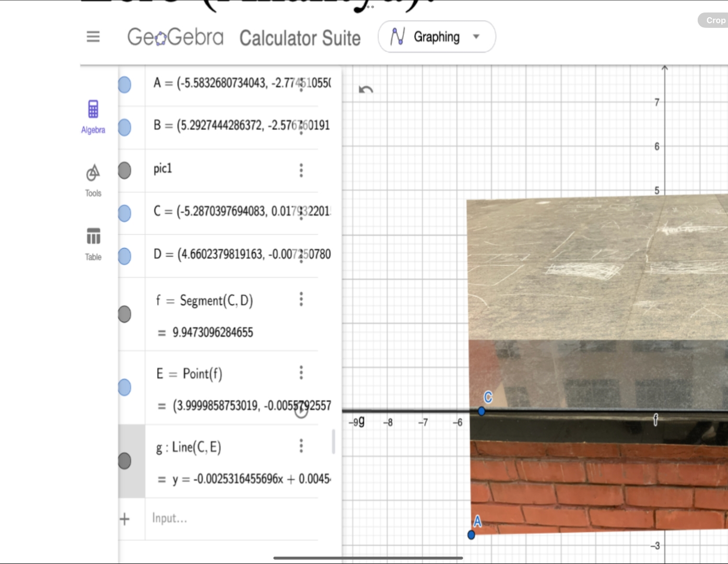Open the Algebra panel
This screenshot has width=728, height=564.
93,116
